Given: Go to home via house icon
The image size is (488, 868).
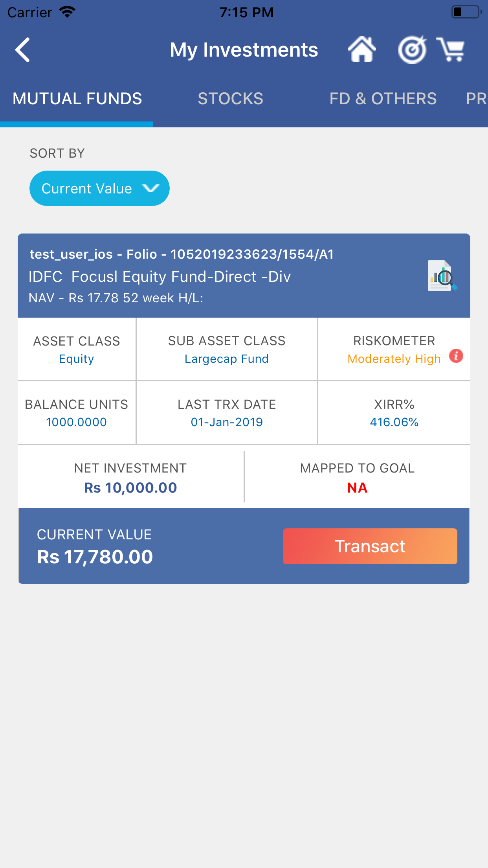Looking at the screenshot, I should click(x=361, y=50).
